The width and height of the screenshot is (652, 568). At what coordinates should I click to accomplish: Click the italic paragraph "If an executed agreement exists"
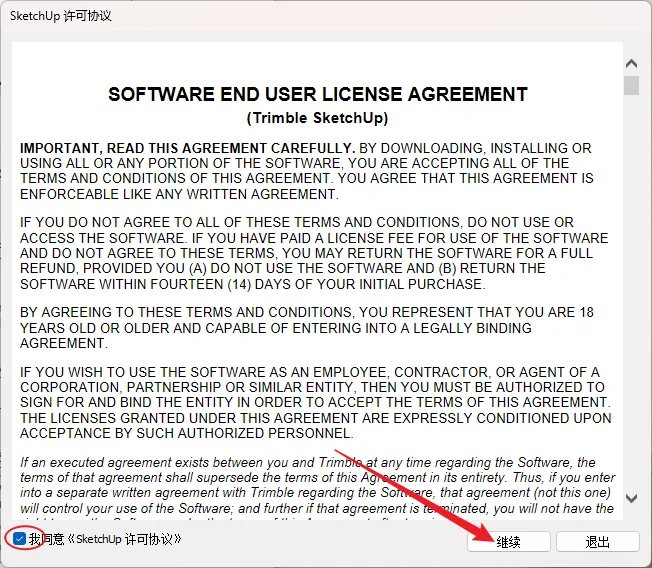(x=317, y=487)
